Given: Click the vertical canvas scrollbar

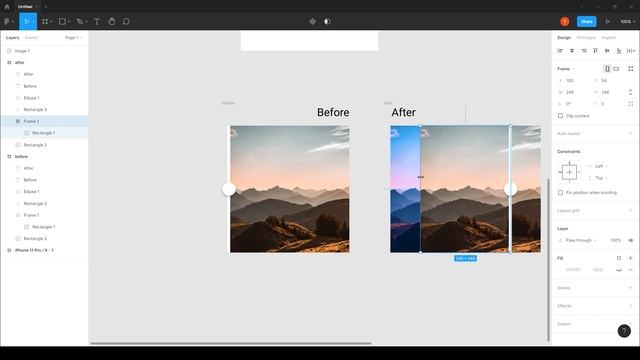Looking at the screenshot, I should pos(548,259).
